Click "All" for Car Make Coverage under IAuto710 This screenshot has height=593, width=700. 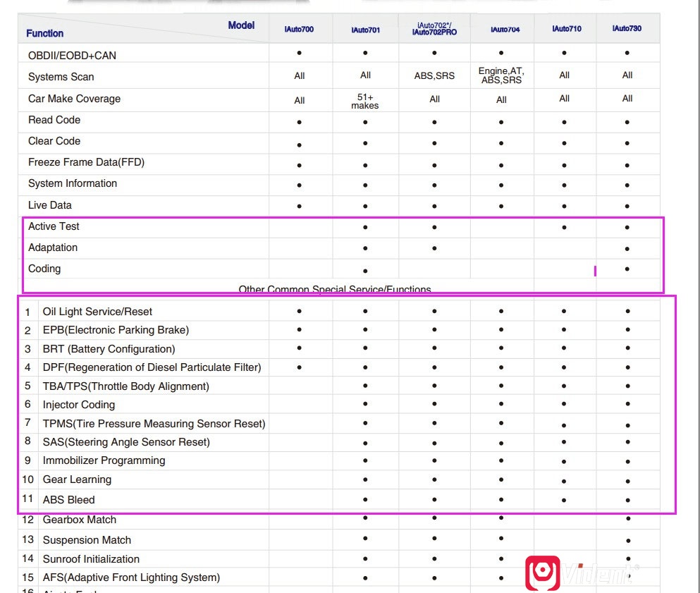(x=564, y=98)
